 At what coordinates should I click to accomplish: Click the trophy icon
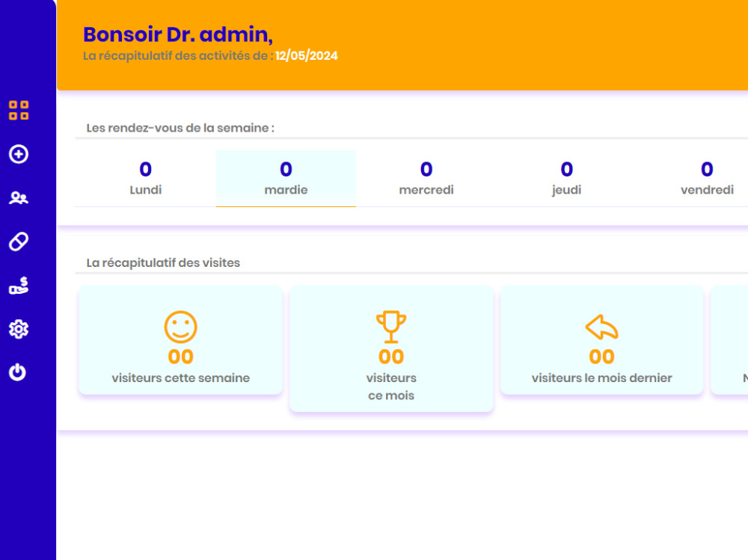pos(391,327)
